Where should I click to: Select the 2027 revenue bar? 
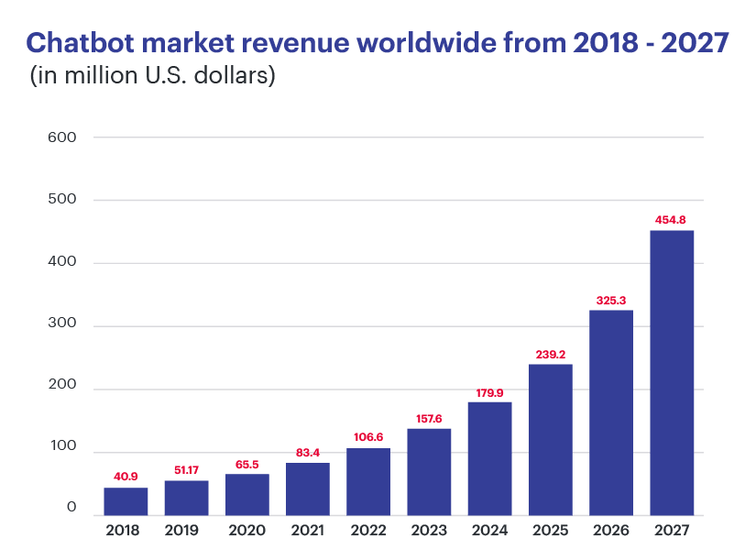coord(674,367)
